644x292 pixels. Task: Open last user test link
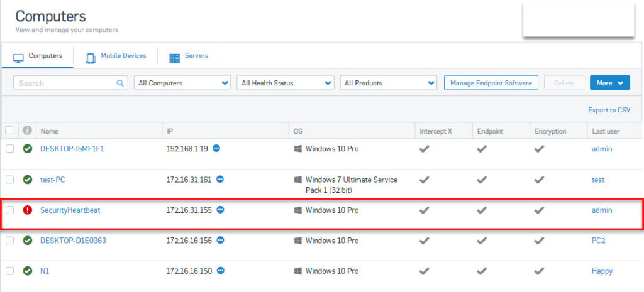[598, 180]
